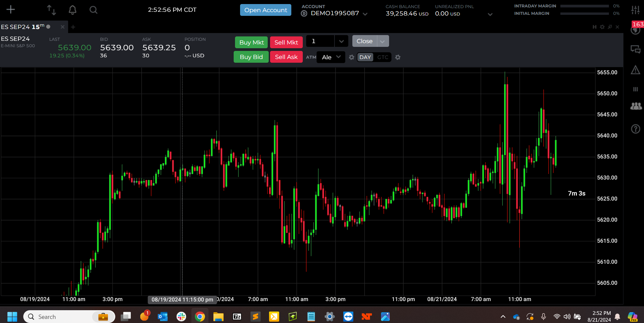
Task: Open TeamViewer from the taskbar
Action: tap(348, 317)
